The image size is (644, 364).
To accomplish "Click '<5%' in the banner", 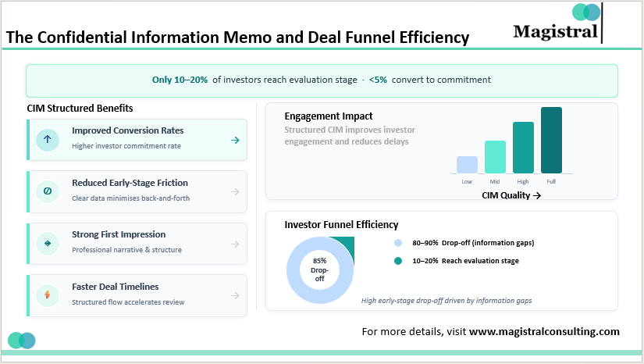I will (378, 80).
